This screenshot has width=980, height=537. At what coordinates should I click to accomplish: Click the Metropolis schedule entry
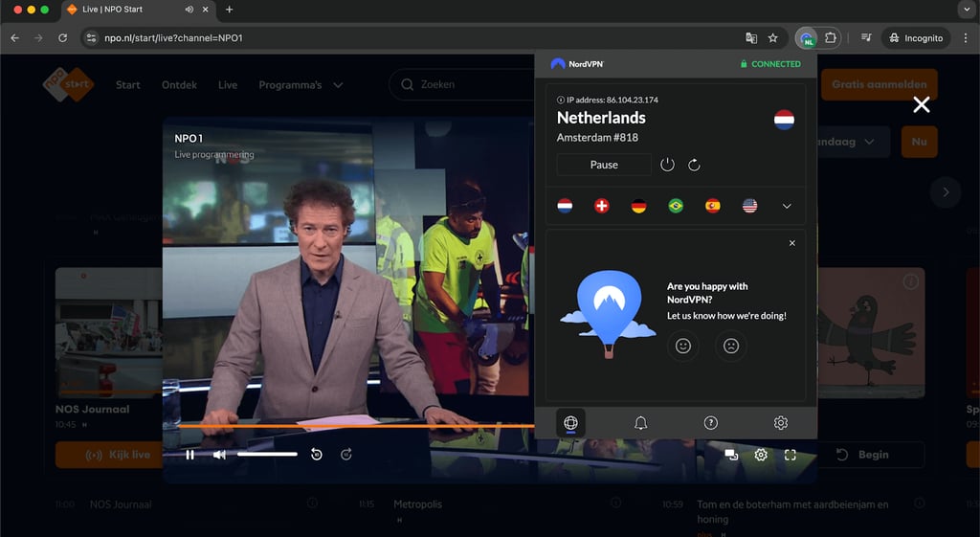click(417, 503)
